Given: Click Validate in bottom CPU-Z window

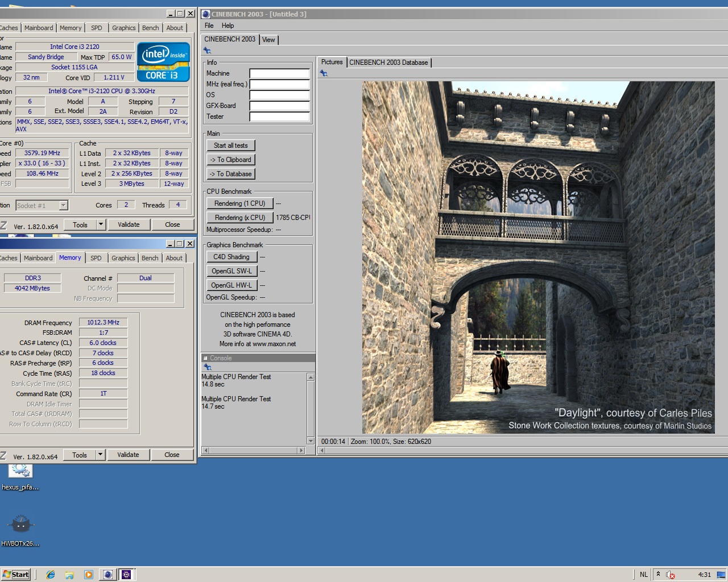Looking at the screenshot, I should (128, 455).
